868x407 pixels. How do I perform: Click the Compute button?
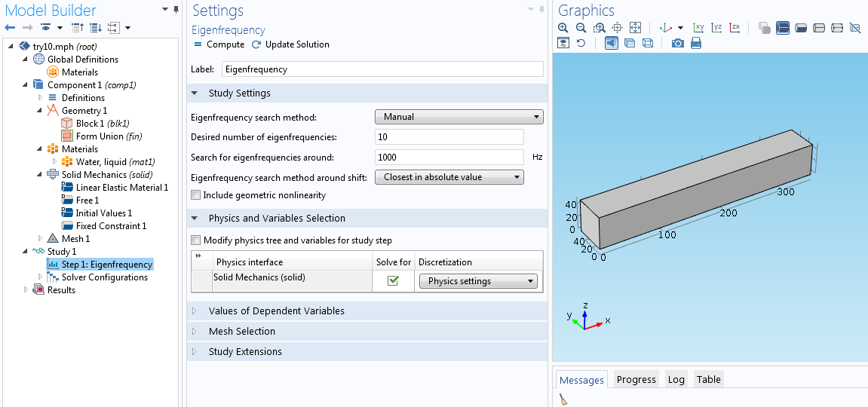[x=219, y=44]
